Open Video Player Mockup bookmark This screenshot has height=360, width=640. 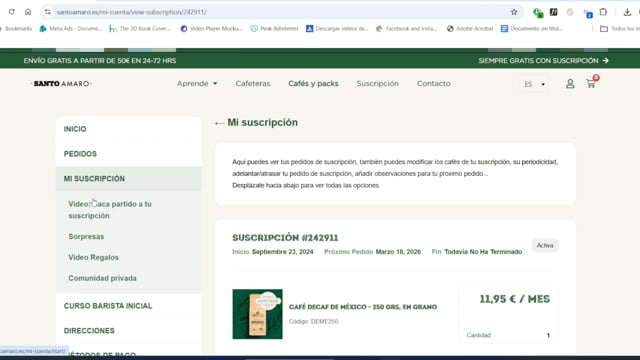tap(211, 29)
